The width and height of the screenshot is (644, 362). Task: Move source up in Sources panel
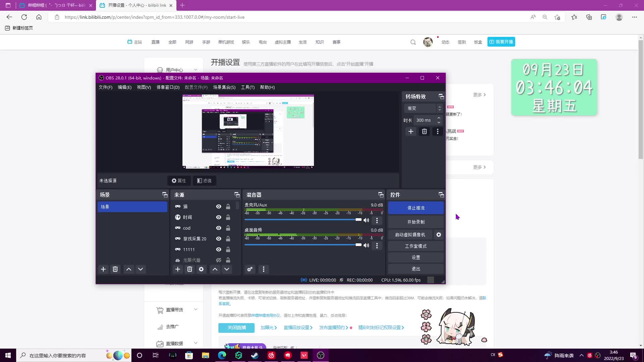[215, 269]
